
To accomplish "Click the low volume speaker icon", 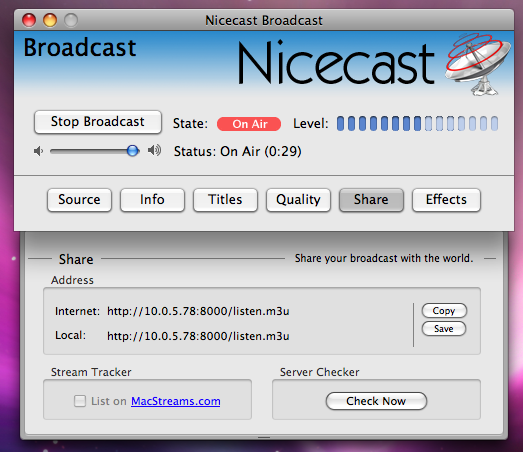I will pyautogui.click(x=39, y=151).
